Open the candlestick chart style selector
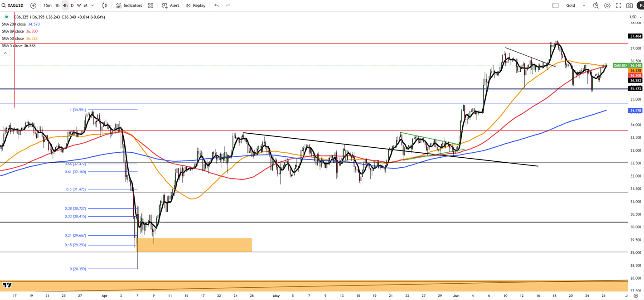644x300 pixels. (105, 5)
